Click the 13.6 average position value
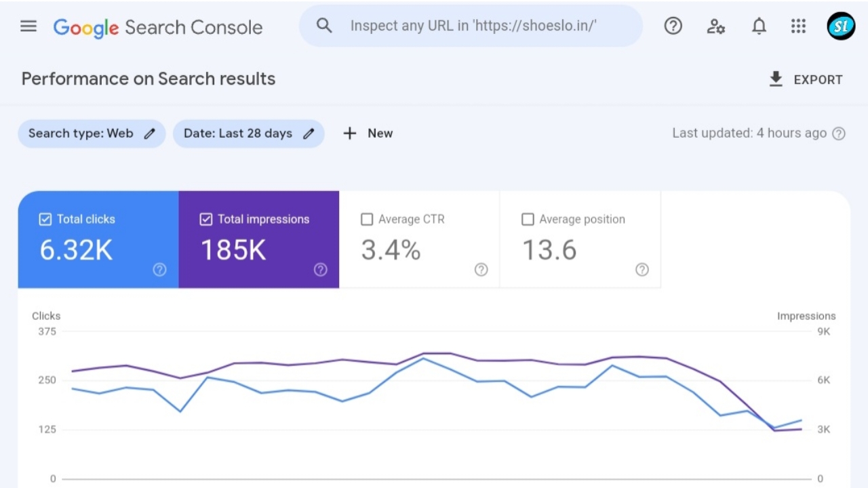 (549, 250)
